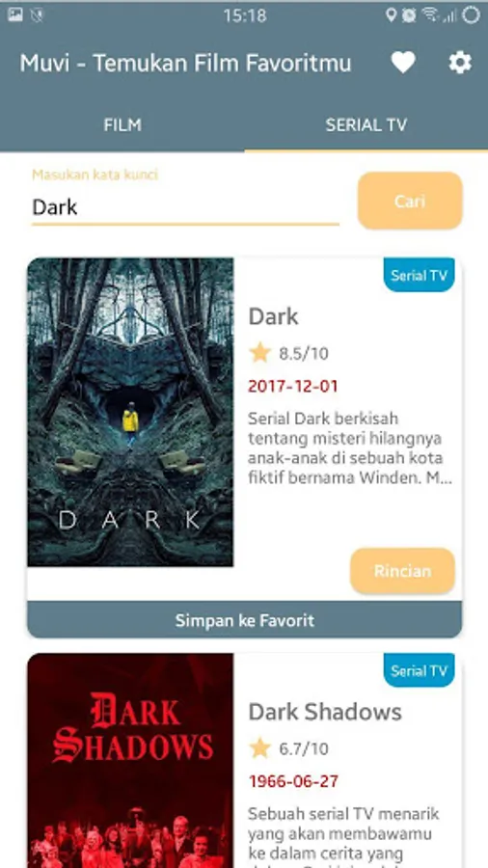Tap the location icon in status bar
This screenshot has height=868, width=488.
tap(392, 14)
